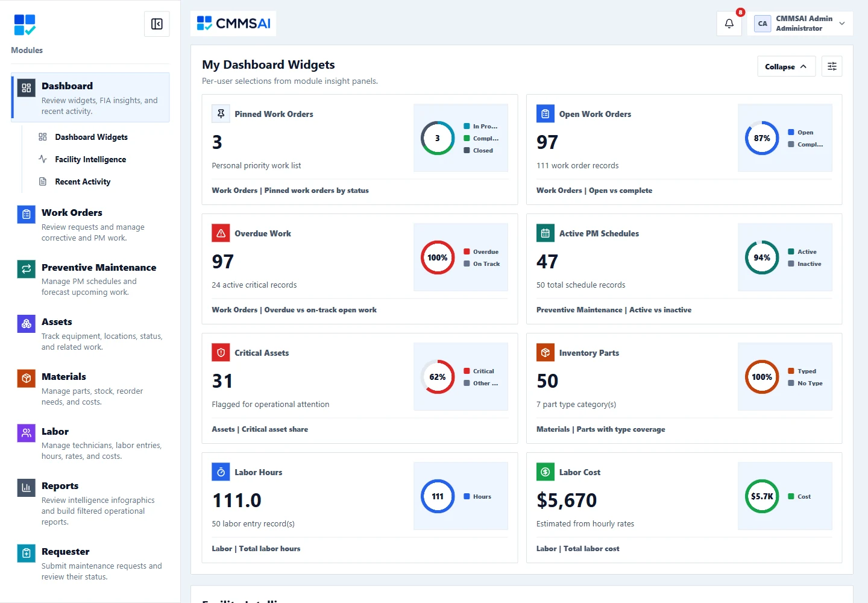Click the Open Work Orders clipboard icon

pyautogui.click(x=546, y=114)
